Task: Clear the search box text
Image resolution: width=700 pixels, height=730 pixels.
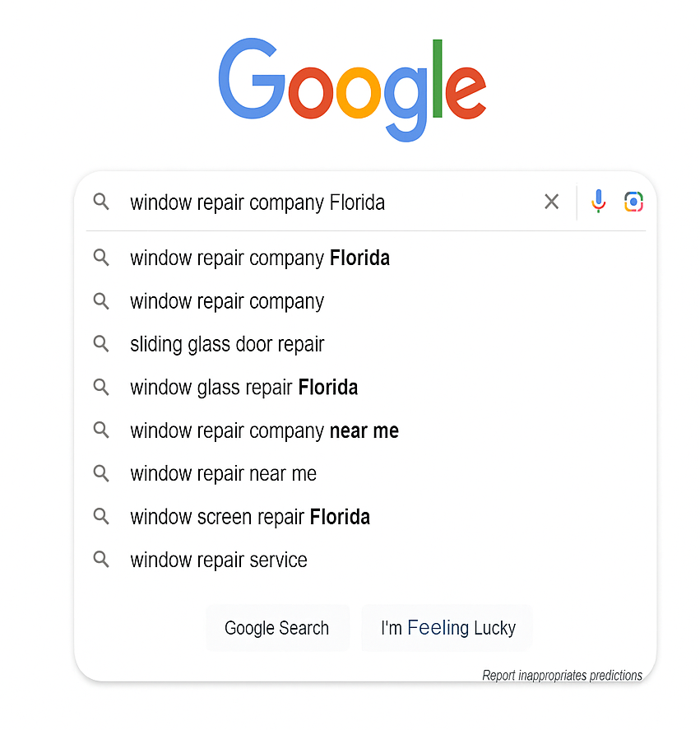Action: [551, 202]
